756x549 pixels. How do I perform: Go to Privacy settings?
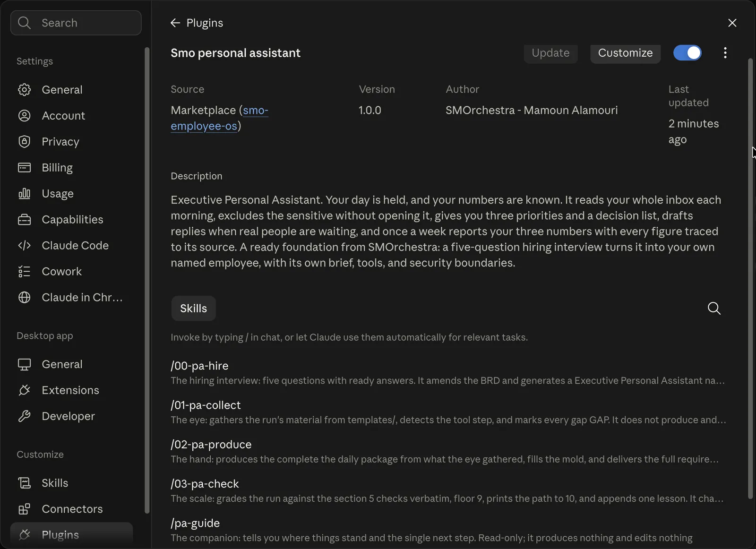click(71, 142)
